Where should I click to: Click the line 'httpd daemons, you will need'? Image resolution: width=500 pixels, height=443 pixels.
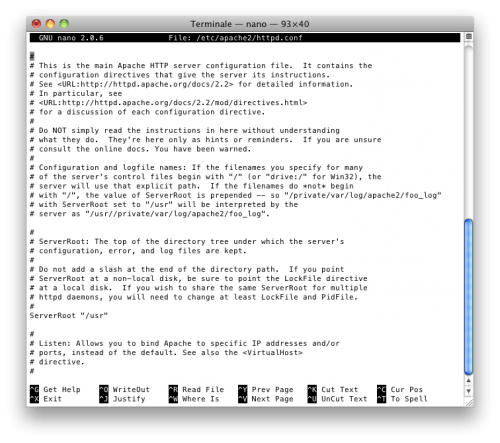pyautogui.click(x=194, y=297)
